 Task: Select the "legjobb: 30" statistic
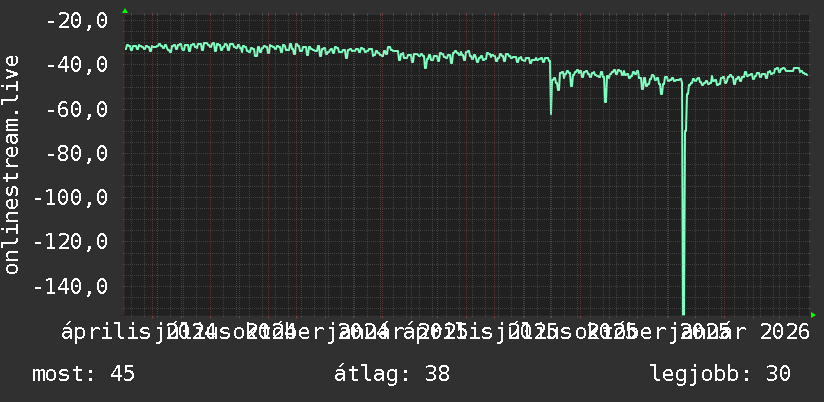pos(720,374)
